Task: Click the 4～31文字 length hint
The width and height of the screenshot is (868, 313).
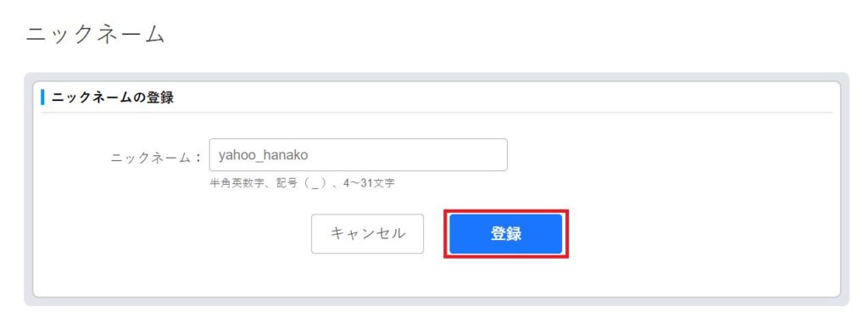Action: [369, 184]
